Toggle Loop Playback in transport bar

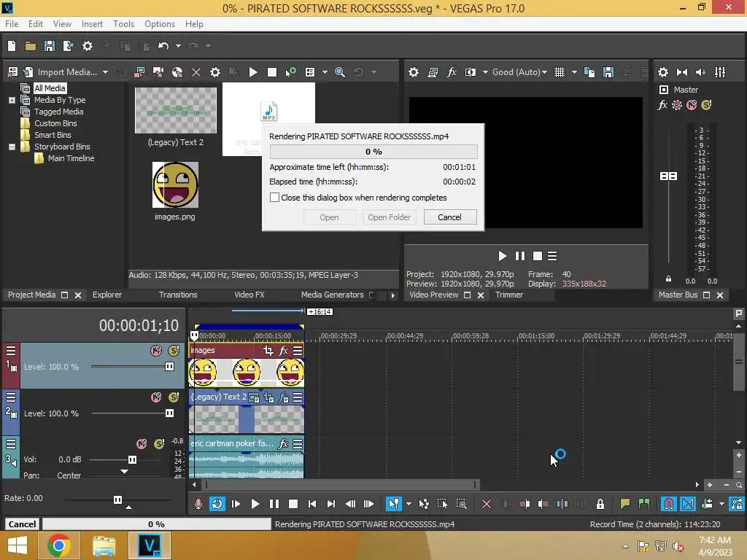(217, 504)
